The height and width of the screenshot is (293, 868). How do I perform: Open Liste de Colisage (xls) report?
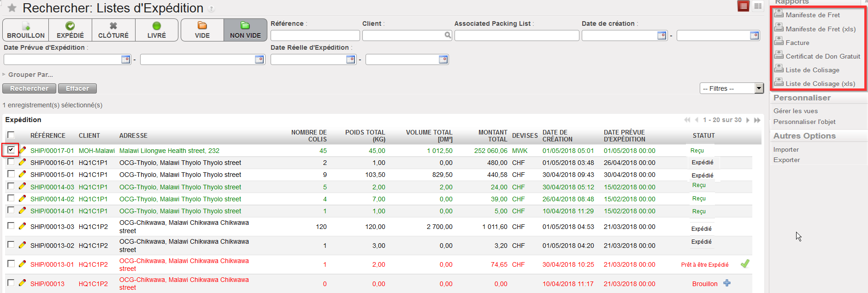point(820,83)
